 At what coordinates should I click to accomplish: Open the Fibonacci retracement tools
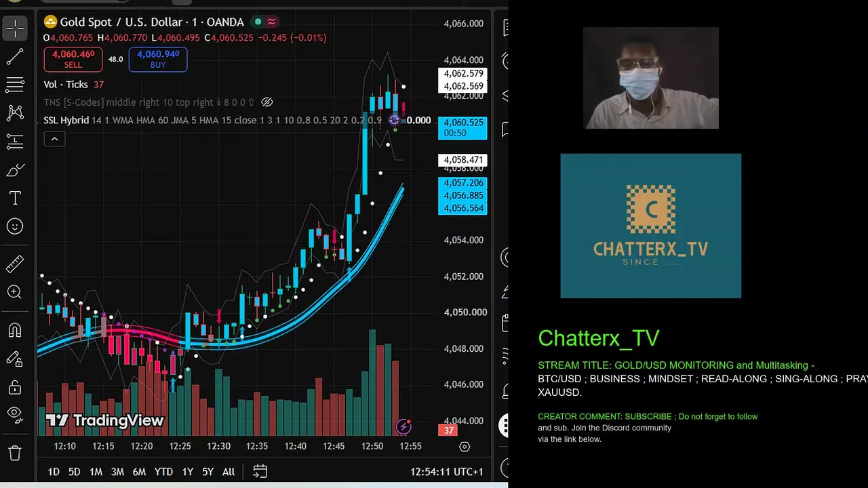[x=15, y=85]
